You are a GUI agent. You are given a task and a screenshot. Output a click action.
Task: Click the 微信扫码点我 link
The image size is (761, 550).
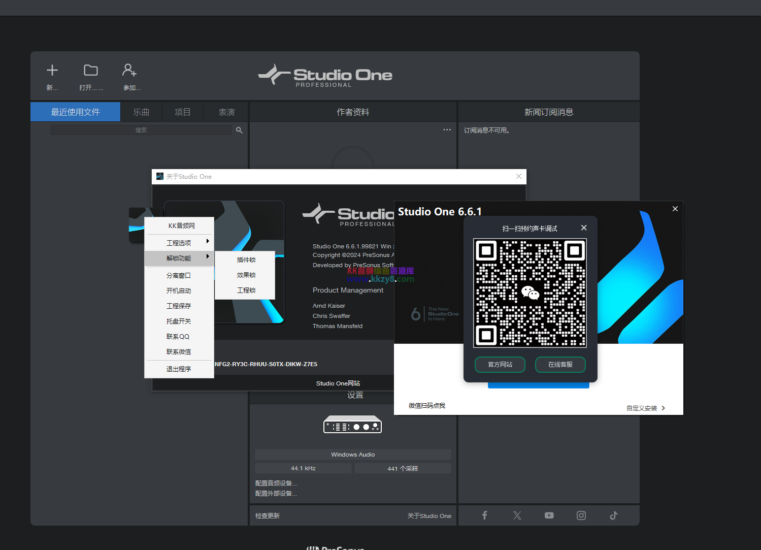click(x=427, y=405)
